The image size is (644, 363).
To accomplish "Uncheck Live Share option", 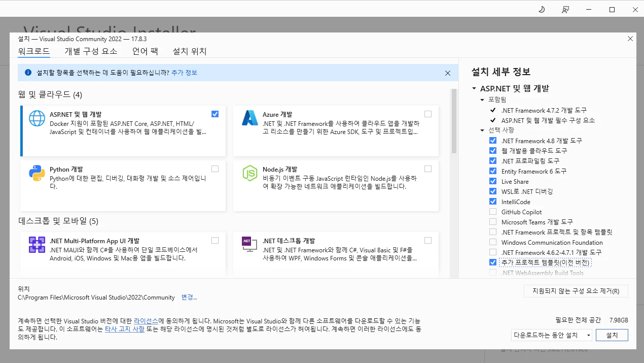I will (x=493, y=181).
